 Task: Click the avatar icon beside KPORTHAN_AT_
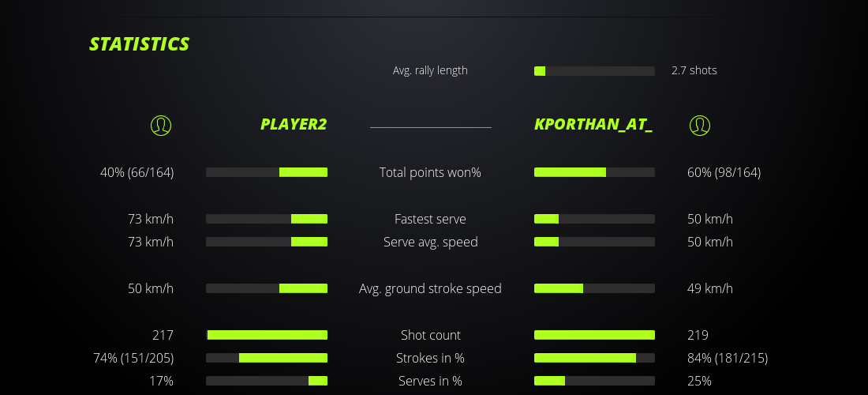[x=700, y=125]
